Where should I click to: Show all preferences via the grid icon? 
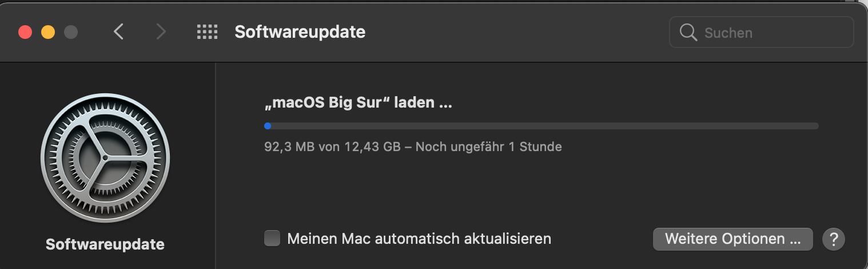click(x=207, y=32)
